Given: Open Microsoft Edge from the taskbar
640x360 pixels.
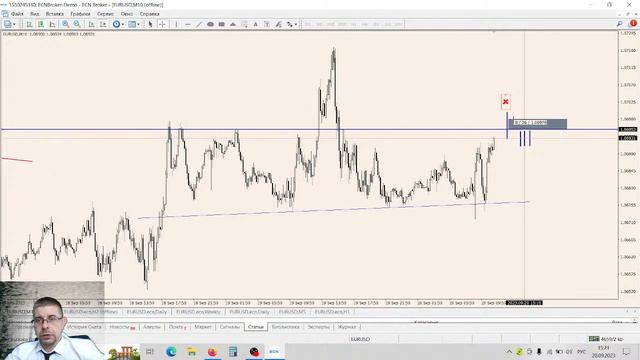Looking at the screenshot, I should pyautogui.click(x=171, y=351).
